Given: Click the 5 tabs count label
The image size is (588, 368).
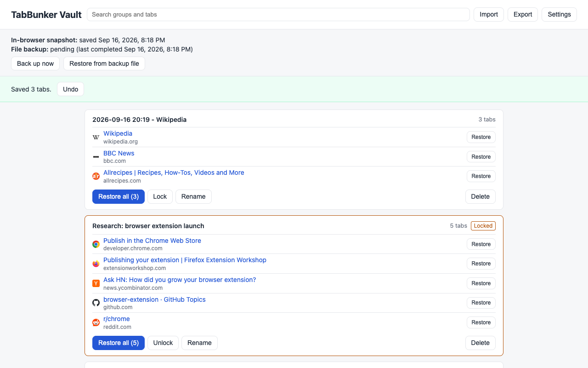Looking at the screenshot, I should 458,226.
